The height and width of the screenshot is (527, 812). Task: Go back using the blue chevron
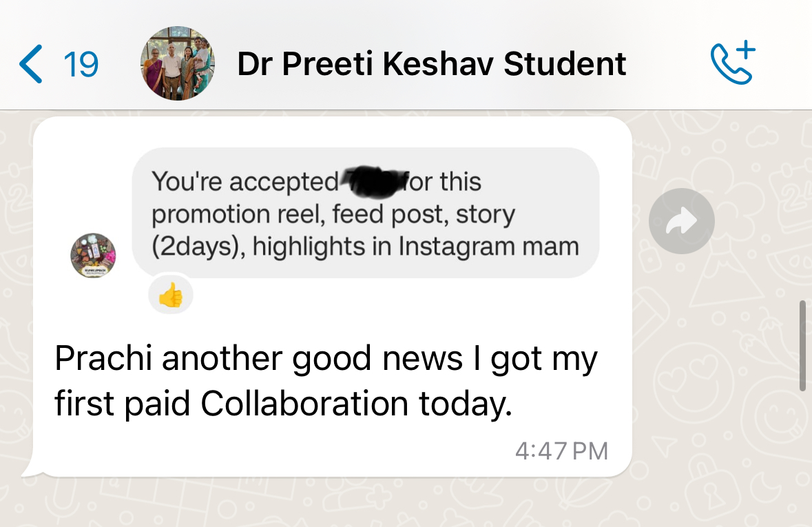pyautogui.click(x=32, y=64)
